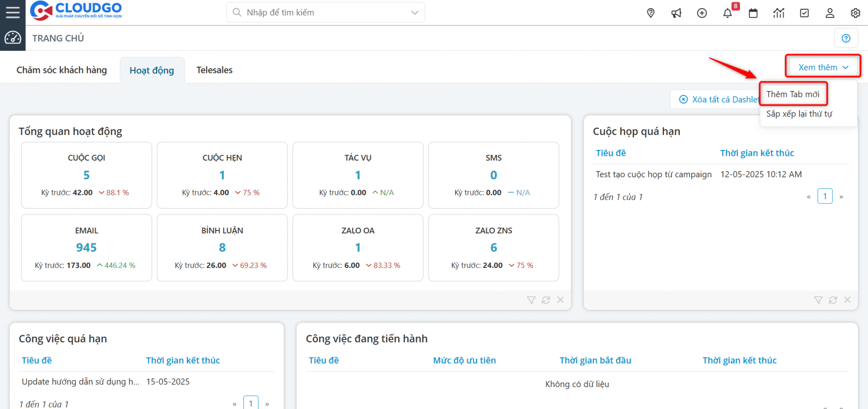Remove the Tổng quan hoạt động dashlet

click(x=560, y=300)
